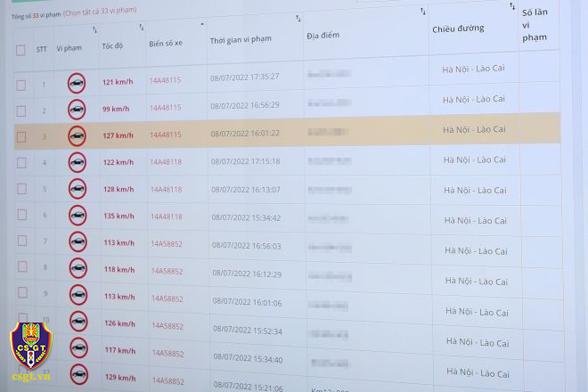Select the highlighted row timestamp 16:01:22

click(x=245, y=134)
